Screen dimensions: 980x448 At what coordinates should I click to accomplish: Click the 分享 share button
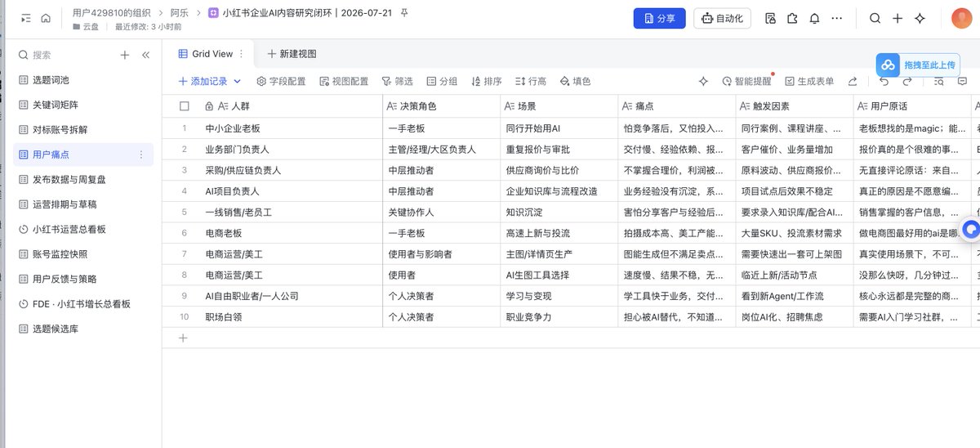click(x=659, y=18)
